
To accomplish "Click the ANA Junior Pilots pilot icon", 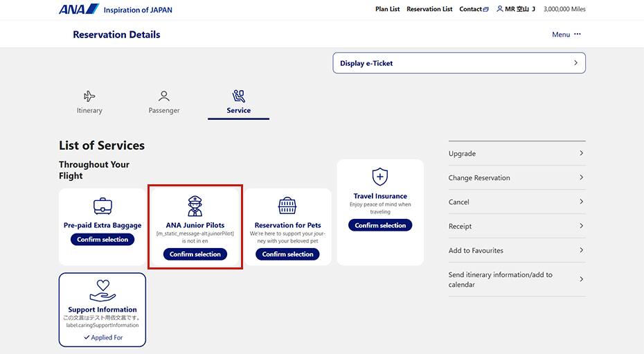I will point(195,206).
